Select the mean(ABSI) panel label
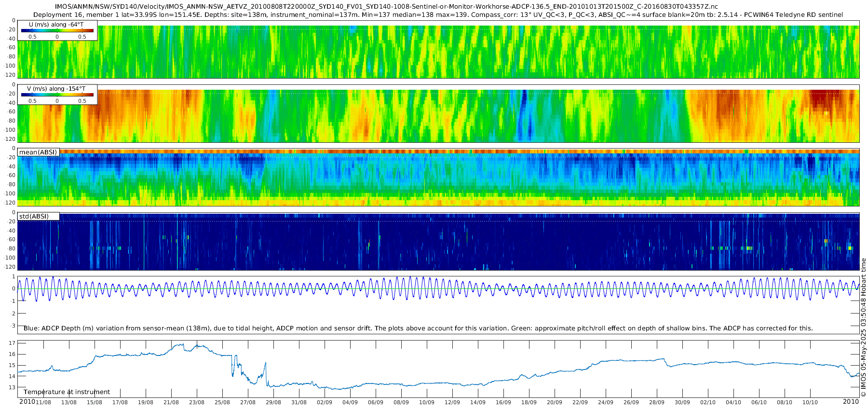The height and width of the screenshot is (410, 868). click(x=38, y=152)
